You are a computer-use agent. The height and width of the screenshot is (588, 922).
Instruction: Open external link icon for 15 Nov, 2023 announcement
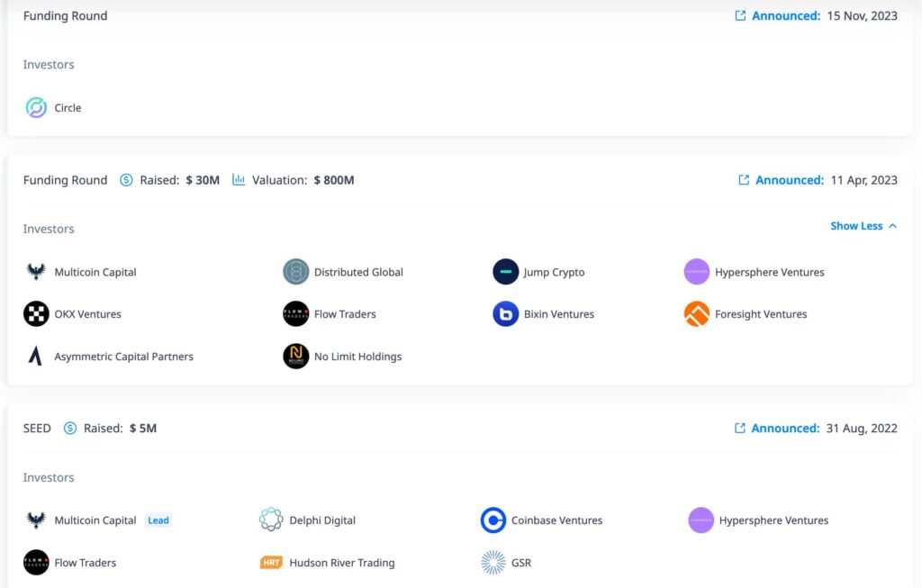(740, 16)
